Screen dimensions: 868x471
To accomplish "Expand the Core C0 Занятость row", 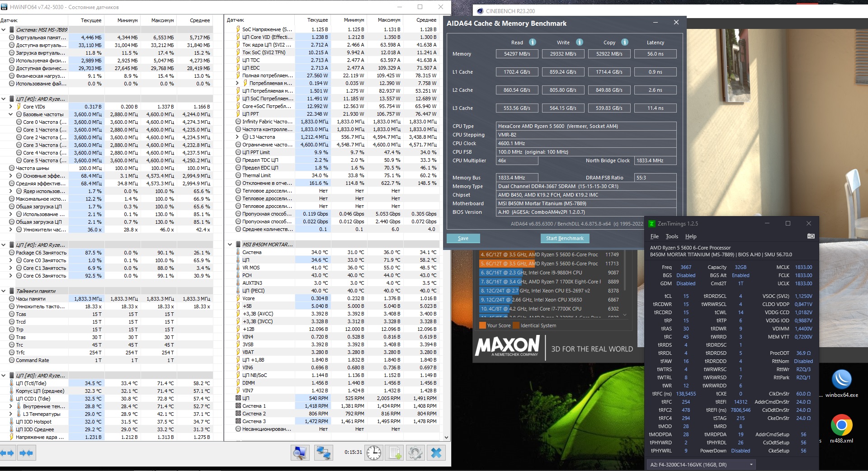I will point(11,260).
